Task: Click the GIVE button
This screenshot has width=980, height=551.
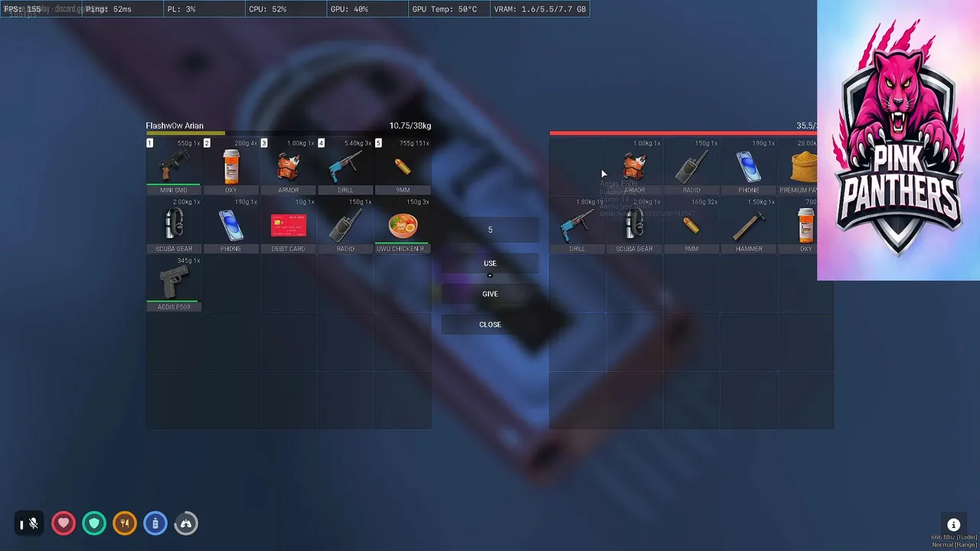Action: coord(490,294)
